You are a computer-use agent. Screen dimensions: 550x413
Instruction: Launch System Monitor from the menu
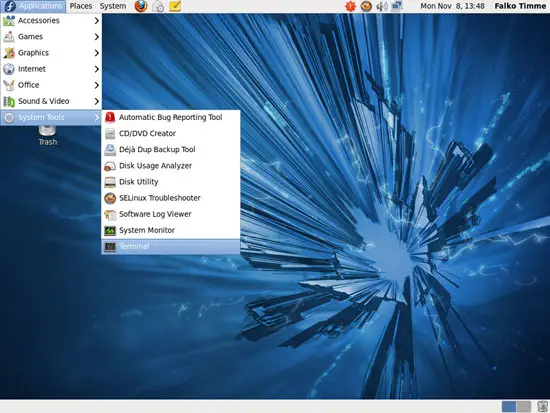pyautogui.click(x=171, y=230)
